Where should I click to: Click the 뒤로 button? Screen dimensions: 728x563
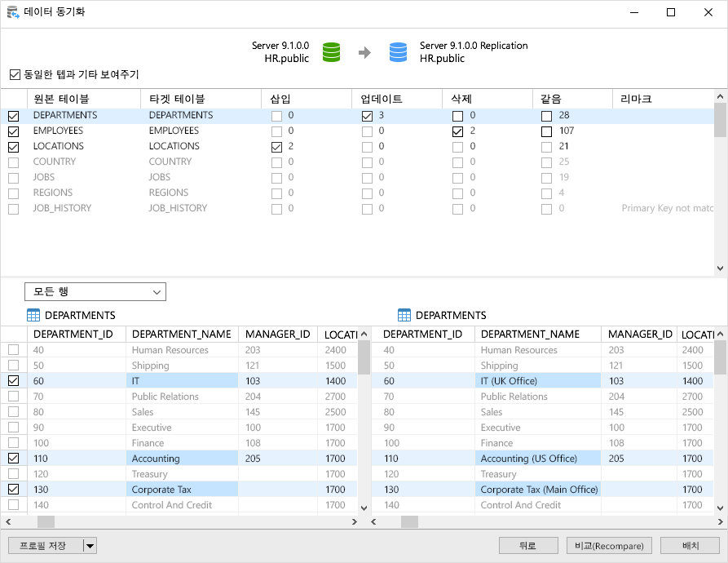click(x=528, y=545)
